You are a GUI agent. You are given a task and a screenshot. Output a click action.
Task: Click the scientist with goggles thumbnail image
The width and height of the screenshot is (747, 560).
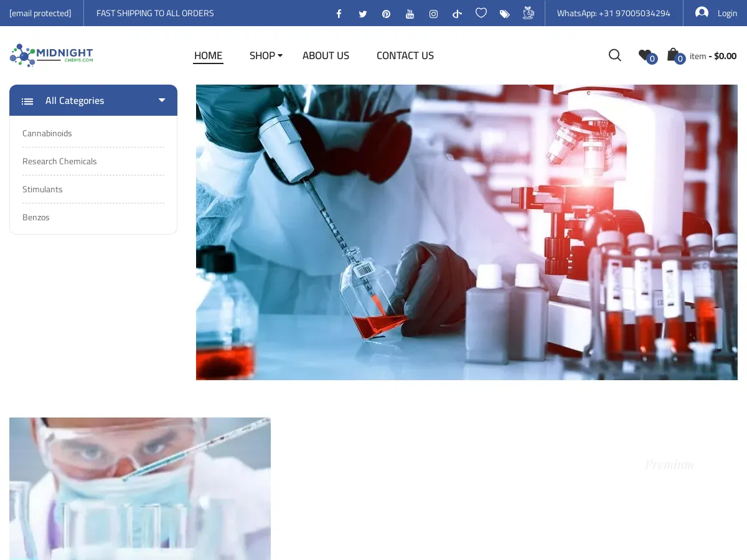tap(140, 488)
